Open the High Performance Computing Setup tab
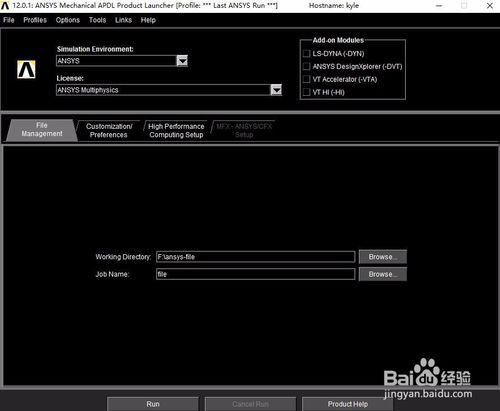 pos(176,130)
